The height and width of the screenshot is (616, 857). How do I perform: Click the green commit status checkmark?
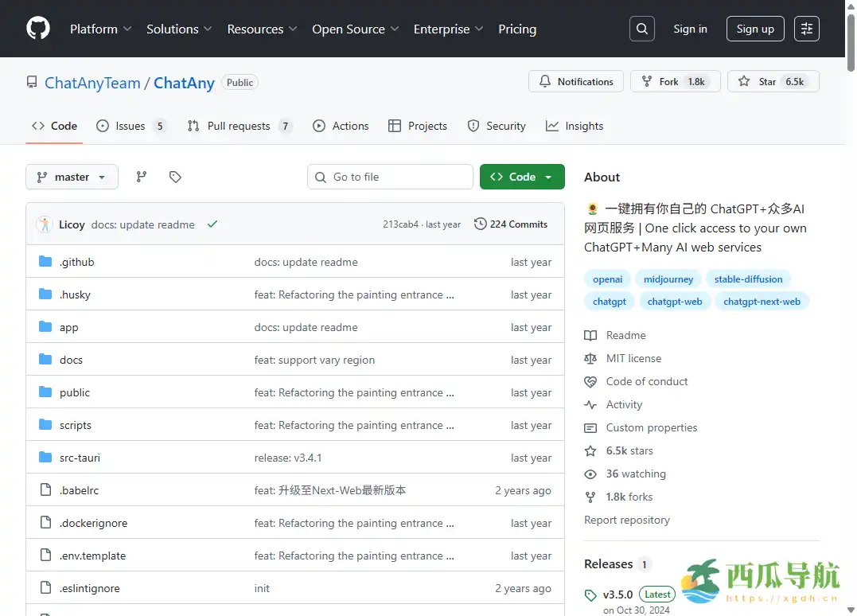[x=212, y=224]
